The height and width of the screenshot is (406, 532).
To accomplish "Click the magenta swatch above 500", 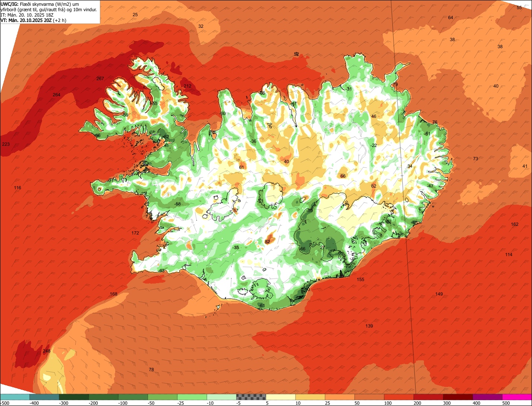I will (517, 397).
